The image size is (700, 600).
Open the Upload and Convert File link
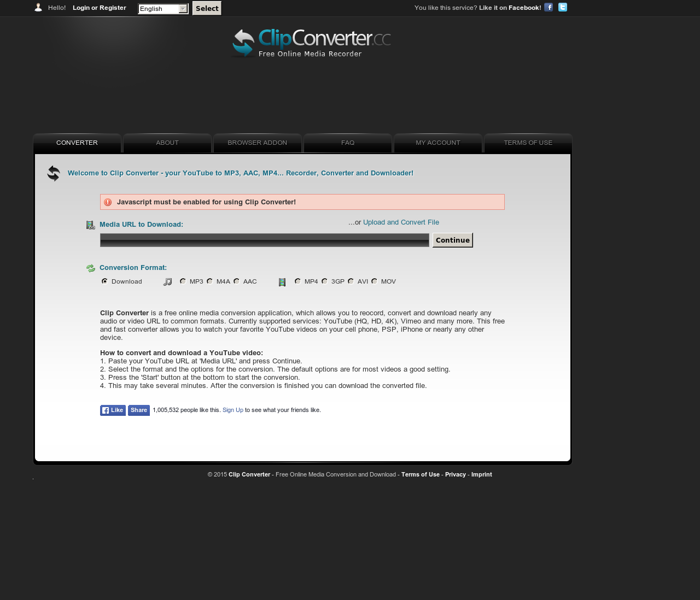(401, 222)
